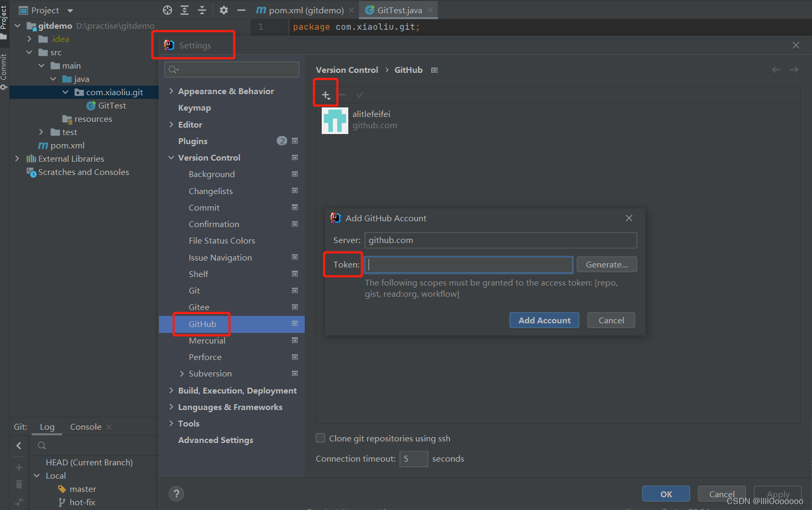Collapse all in the Project panel toolbar

tap(202, 10)
